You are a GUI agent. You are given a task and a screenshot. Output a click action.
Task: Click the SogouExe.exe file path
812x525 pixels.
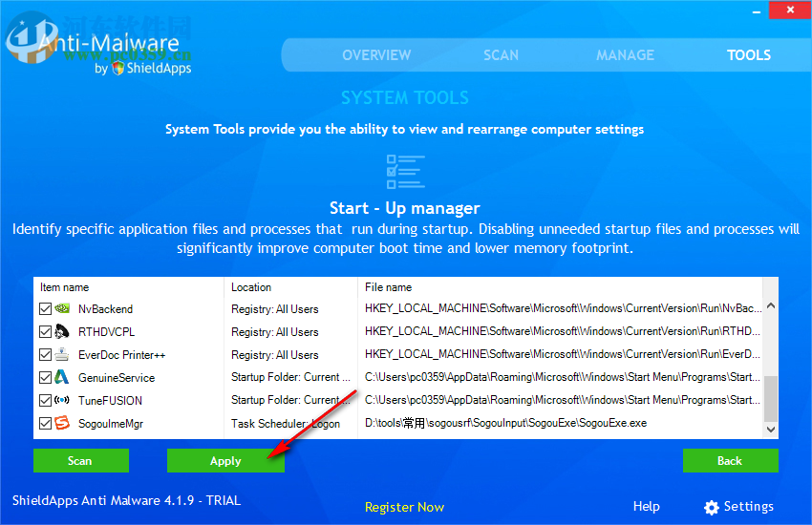point(506,423)
